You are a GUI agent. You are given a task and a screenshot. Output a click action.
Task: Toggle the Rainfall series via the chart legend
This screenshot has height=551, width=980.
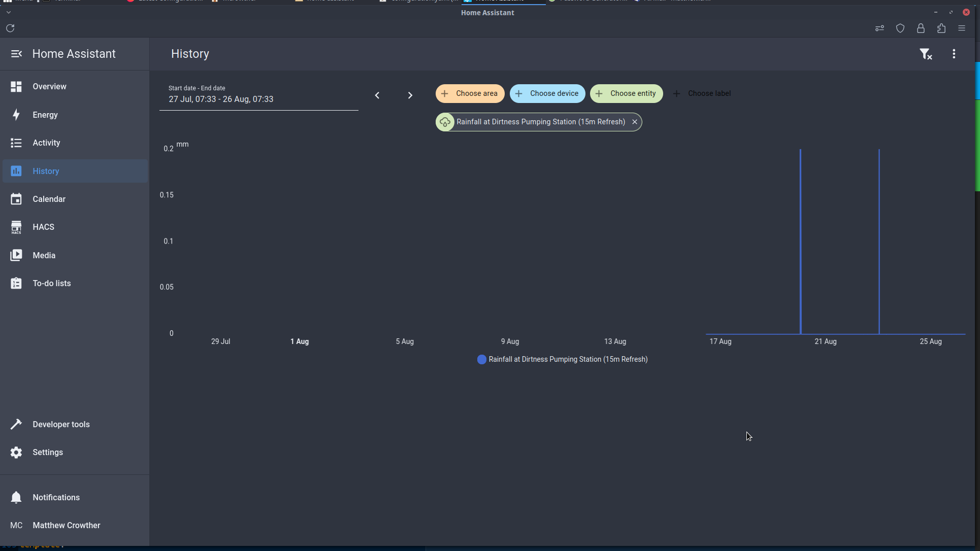[x=562, y=359]
